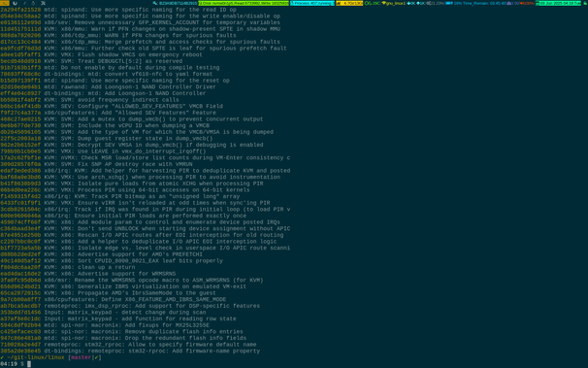
Task: Select the highlighted terminal workspace icon
Action: click(x=5, y=3)
